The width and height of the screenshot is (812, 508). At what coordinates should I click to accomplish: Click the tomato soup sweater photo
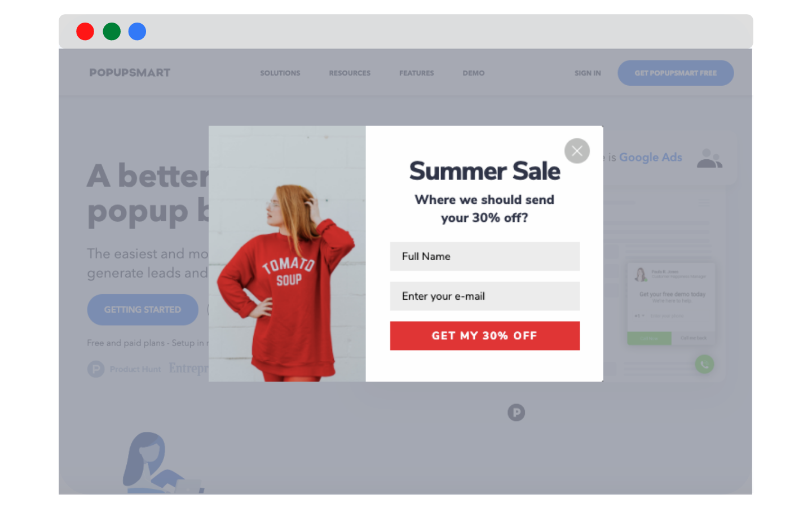pos(287,253)
